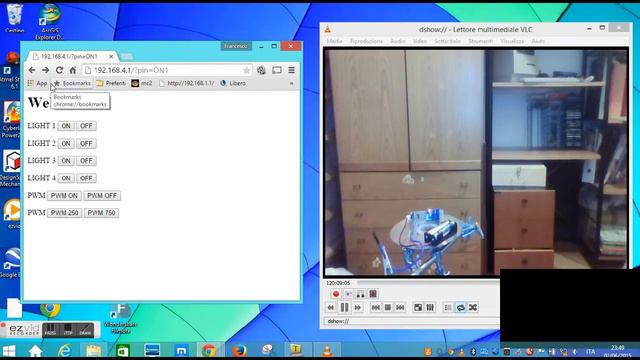Slow down playback in VLC
This screenshot has height=360, width=640.
[331, 307]
